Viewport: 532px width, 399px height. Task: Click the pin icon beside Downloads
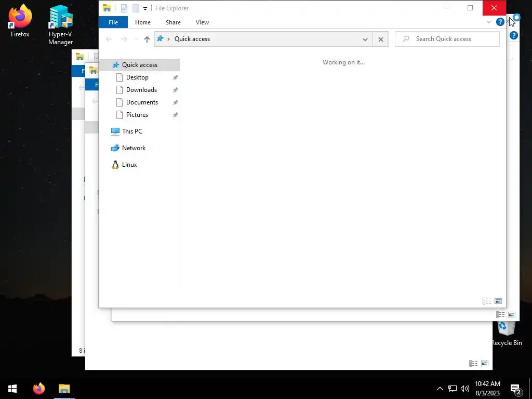pyautogui.click(x=175, y=90)
